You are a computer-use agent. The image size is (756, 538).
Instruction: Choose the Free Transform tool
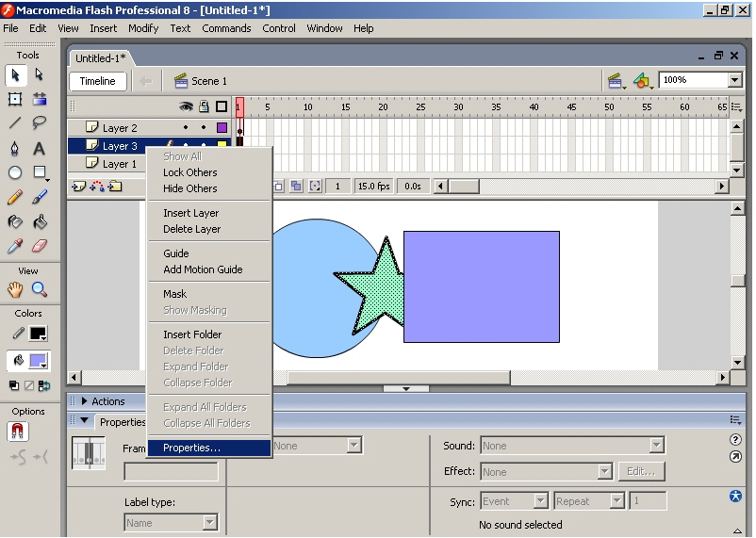point(15,99)
